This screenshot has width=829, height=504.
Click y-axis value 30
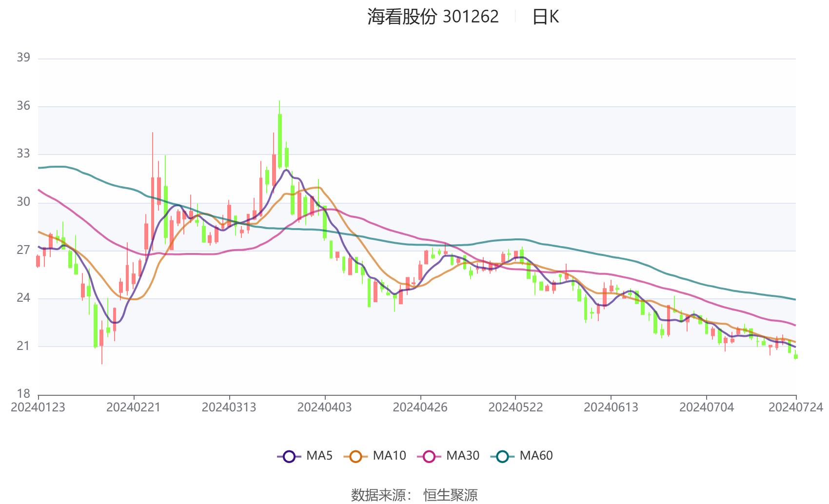coord(23,202)
